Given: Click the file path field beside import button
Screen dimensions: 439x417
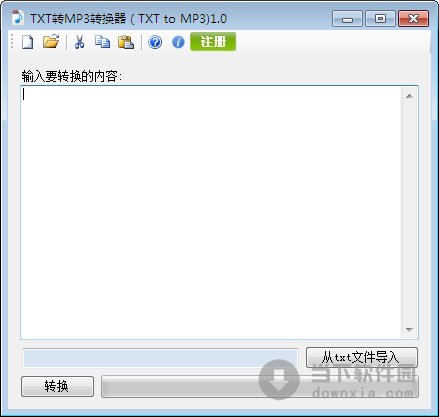Looking at the screenshot, I should coord(160,358).
